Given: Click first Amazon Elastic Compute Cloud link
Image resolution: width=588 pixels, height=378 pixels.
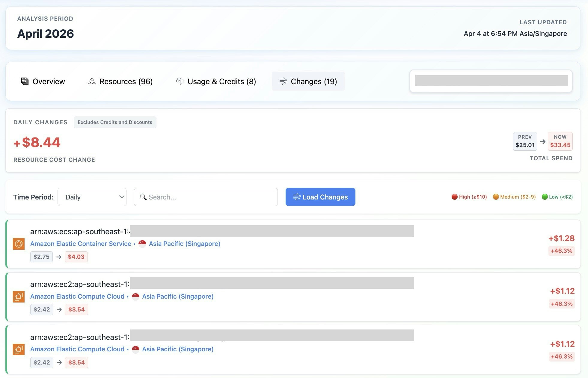Looking at the screenshot, I should coord(77,297).
